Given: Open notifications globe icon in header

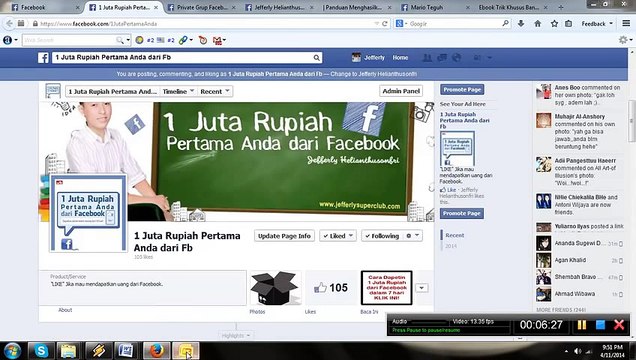Looking at the screenshot, I should coord(456,58).
